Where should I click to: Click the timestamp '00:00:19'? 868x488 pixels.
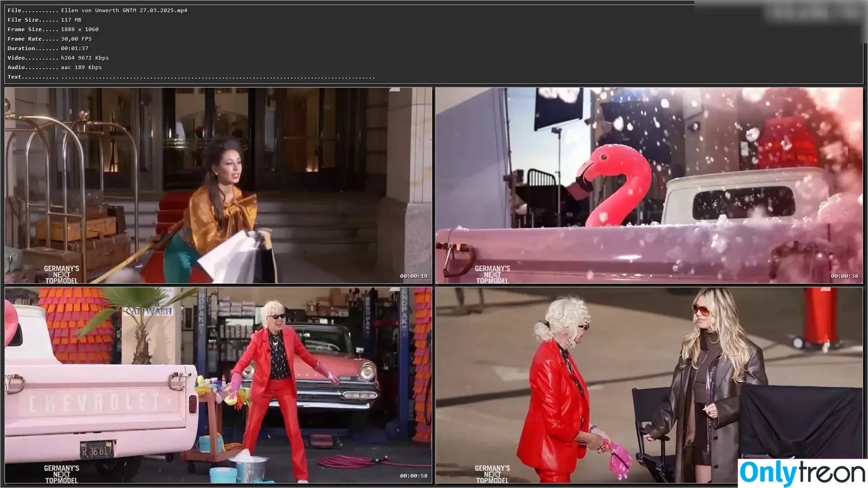coord(414,276)
